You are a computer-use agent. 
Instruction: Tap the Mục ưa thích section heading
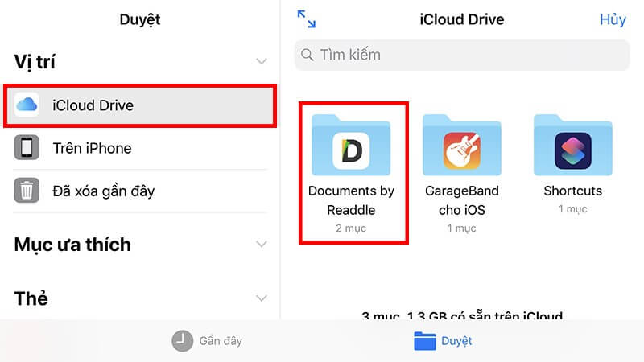pos(72,245)
